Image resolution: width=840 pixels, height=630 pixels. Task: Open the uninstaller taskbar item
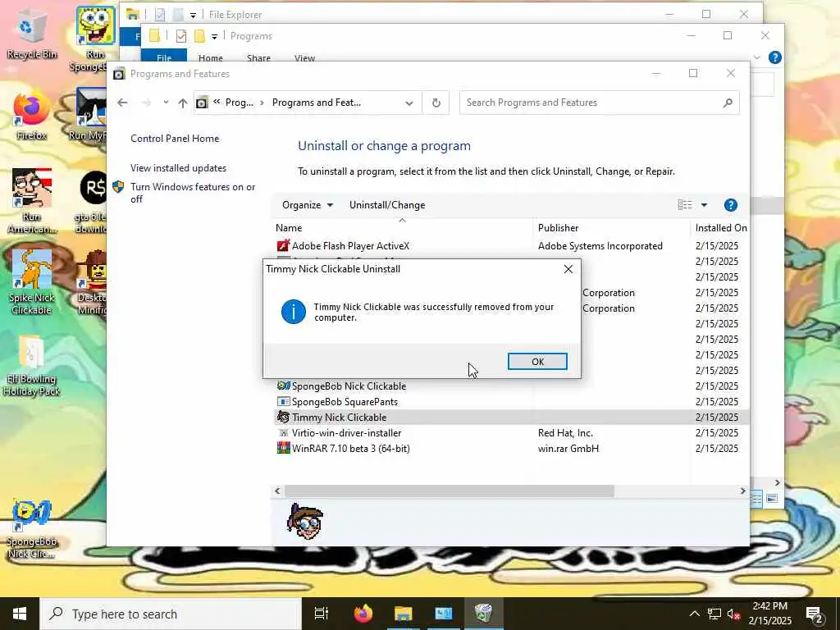483,614
